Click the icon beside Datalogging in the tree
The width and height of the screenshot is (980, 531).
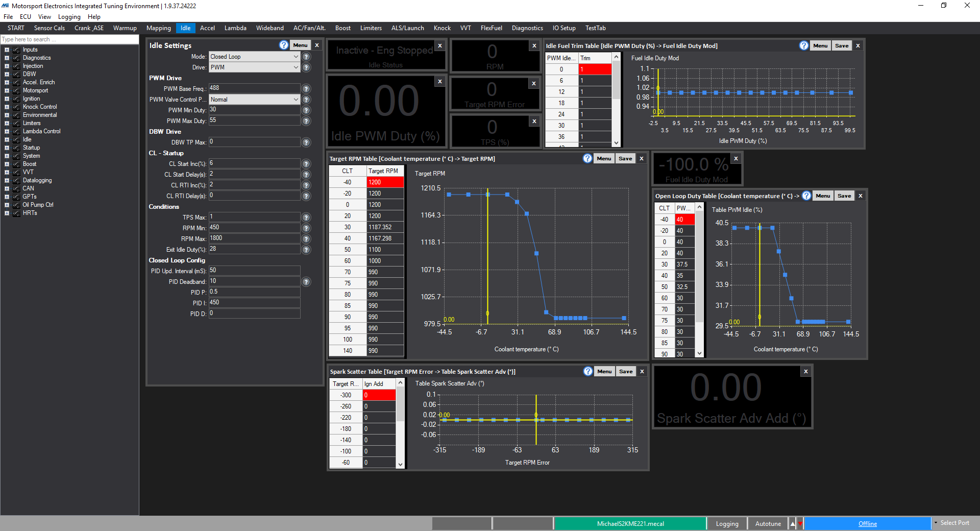16,180
